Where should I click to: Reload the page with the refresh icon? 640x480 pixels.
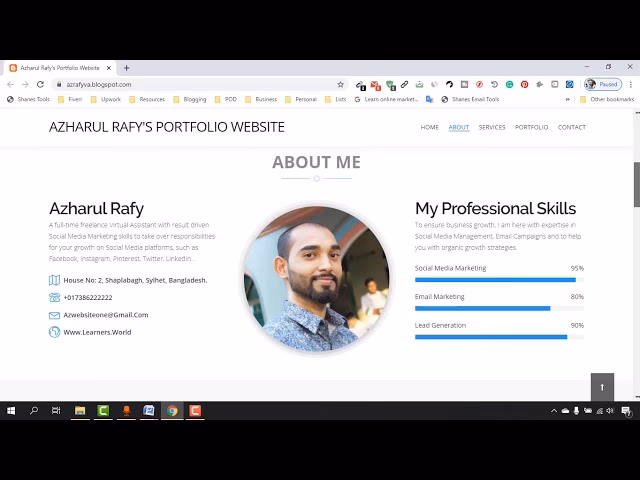[x=40, y=84]
